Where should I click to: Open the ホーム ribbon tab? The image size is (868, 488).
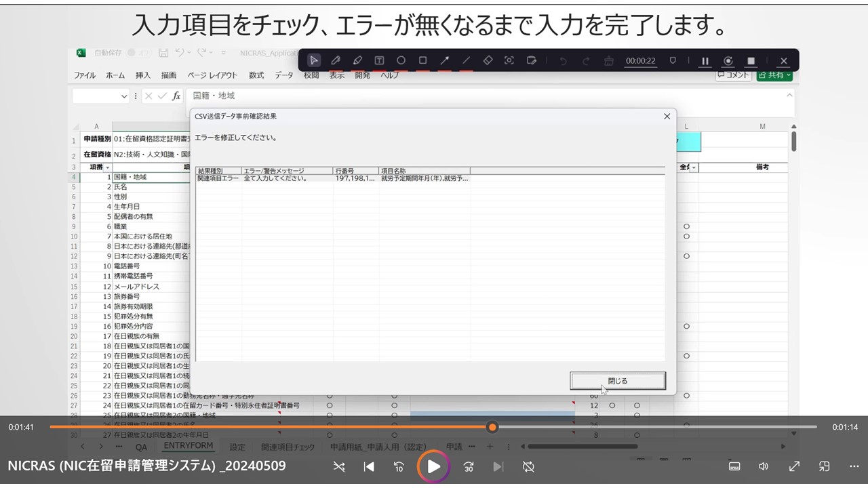pyautogui.click(x=115, y=75)
